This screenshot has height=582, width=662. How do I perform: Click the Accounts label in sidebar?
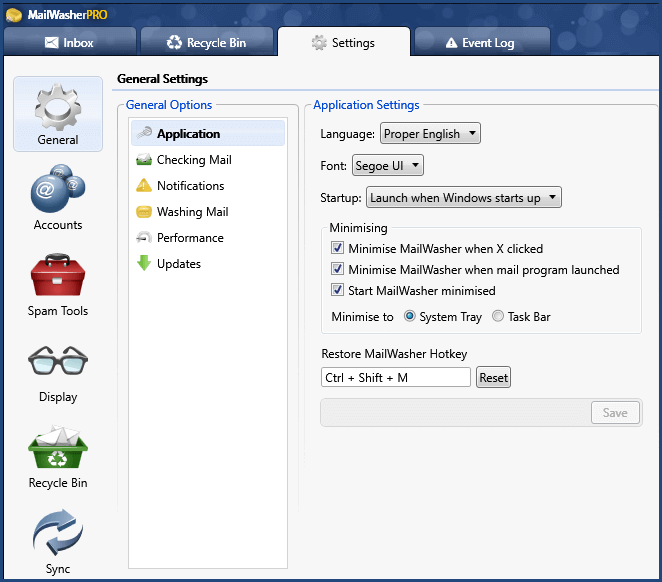(x=58, y=225)
